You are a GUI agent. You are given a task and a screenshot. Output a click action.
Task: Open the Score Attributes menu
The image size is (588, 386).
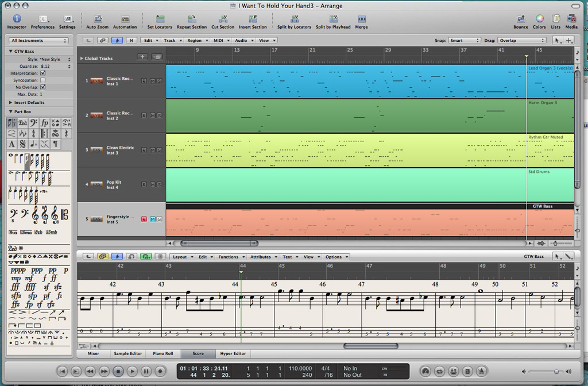pyautogui.click(x=263, y=257)
